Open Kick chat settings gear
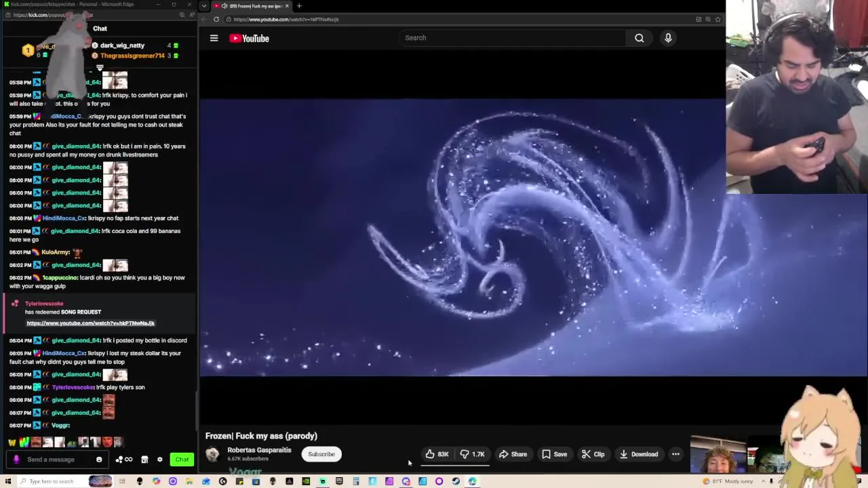Viewport: 868px width, 488px height. [160, 460]
